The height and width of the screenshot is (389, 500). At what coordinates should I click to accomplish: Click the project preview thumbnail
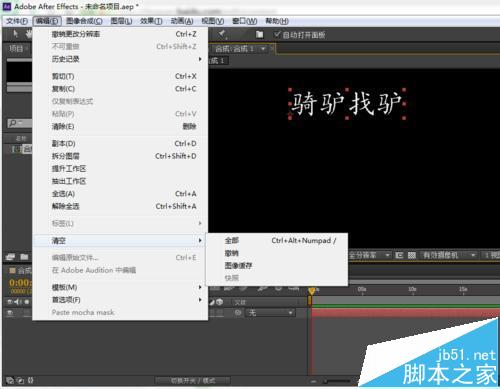click(19, 71)
